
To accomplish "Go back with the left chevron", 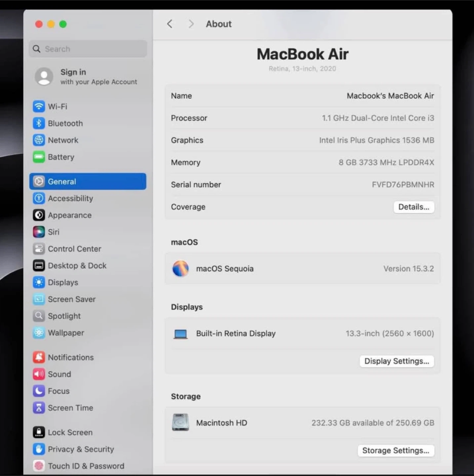I will [170, 24].
